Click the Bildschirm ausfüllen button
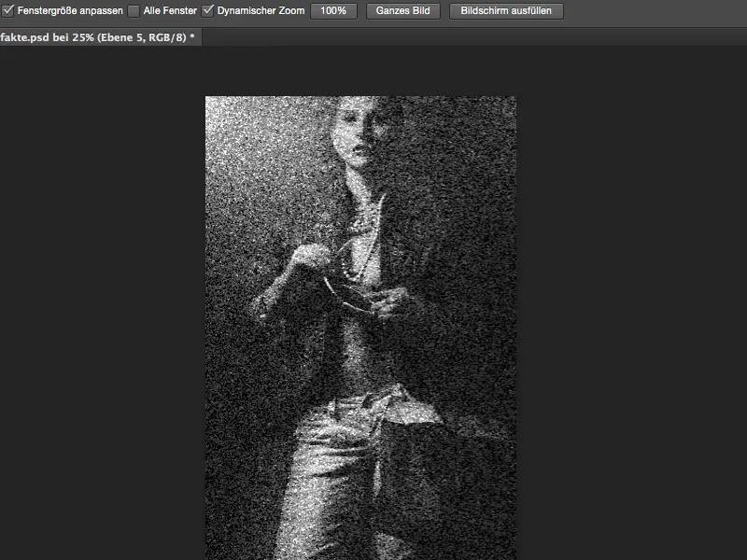This screenshot has width=747, height=560. (x=506, y=10)
